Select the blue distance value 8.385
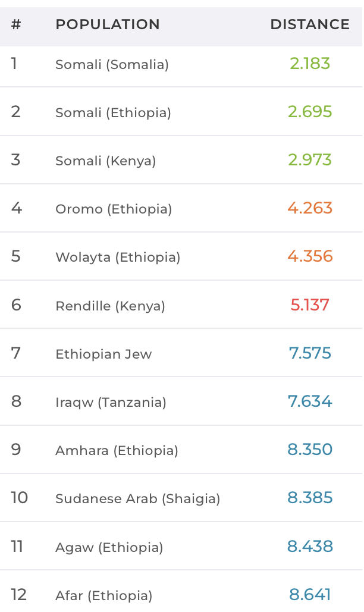The width and height of the screenshot is (364, 612). coord(310,498)
